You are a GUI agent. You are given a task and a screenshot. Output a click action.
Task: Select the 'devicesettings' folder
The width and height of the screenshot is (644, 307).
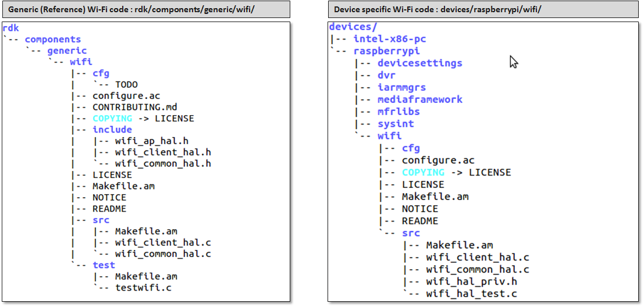(x=420, y=63)
